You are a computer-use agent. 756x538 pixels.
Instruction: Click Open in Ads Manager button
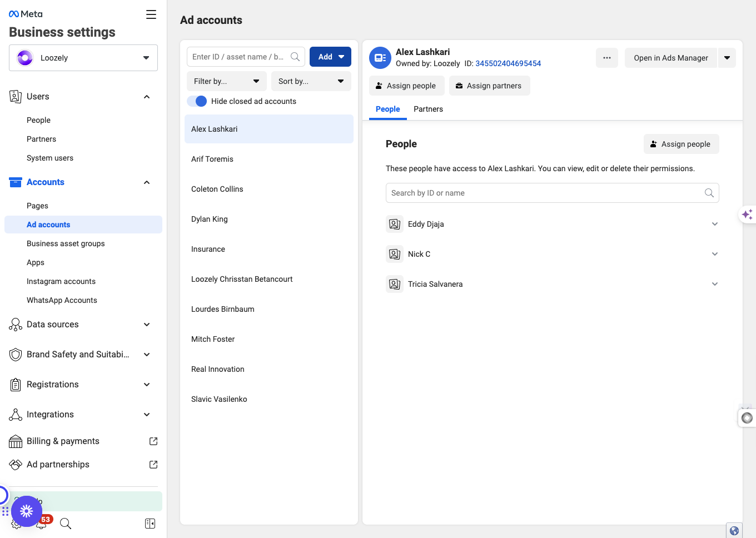(671, 58)
